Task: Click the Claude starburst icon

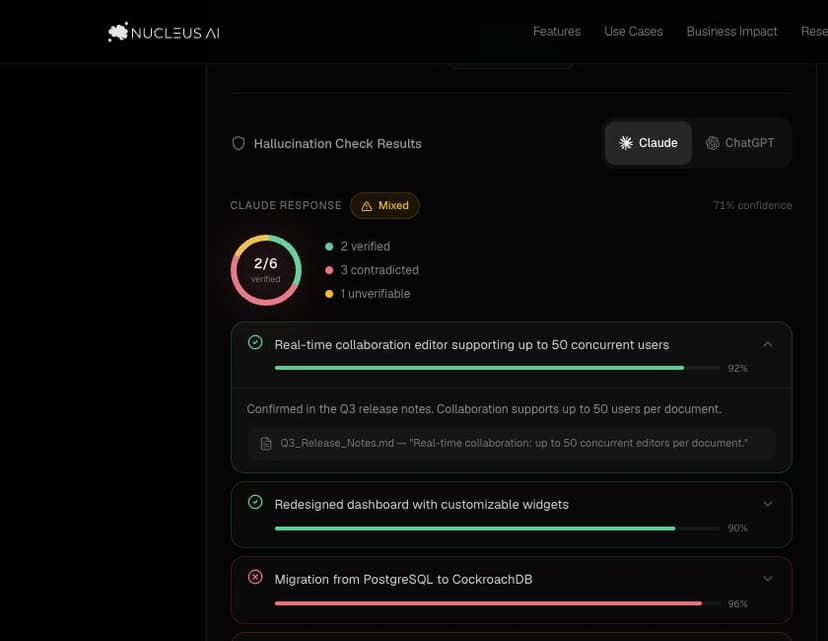Action: tap(625, 143)
